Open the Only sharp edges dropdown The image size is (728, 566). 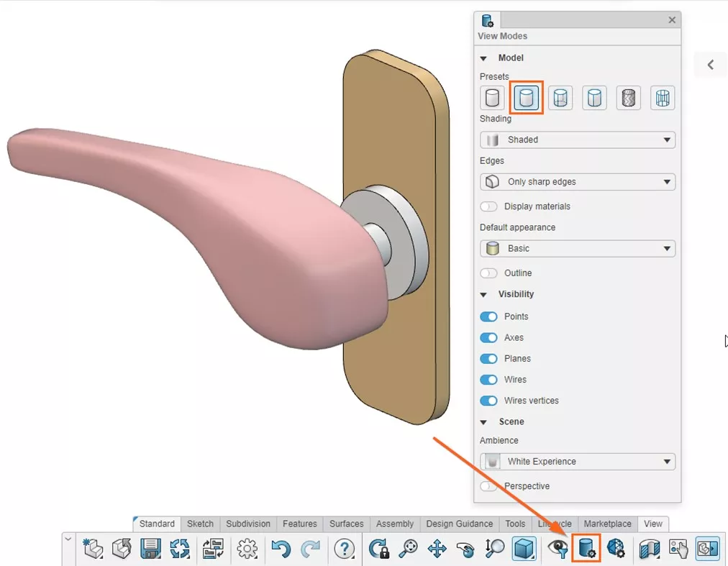click(577, 181)
